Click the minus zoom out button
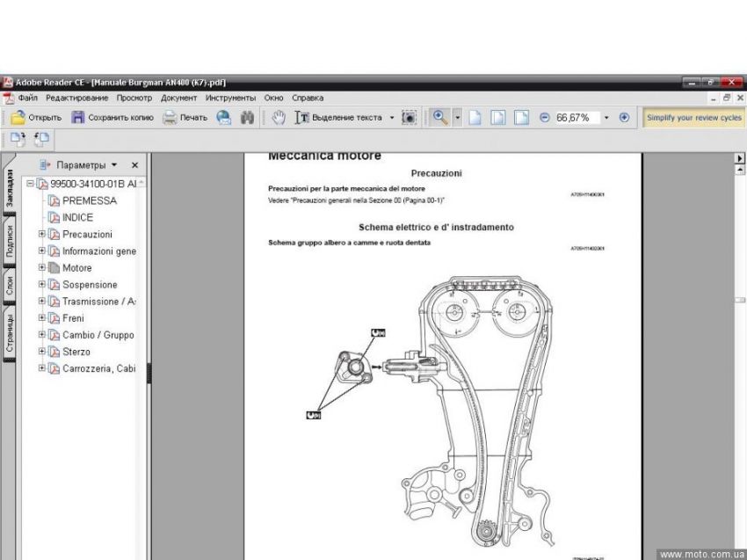747x560 pixels. pyautogui.click(x=544, y=118)
